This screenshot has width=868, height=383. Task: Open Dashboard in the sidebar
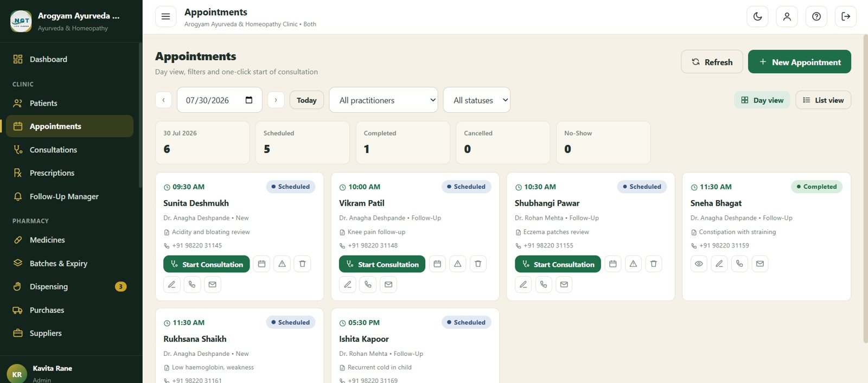(x=69, y=59)
